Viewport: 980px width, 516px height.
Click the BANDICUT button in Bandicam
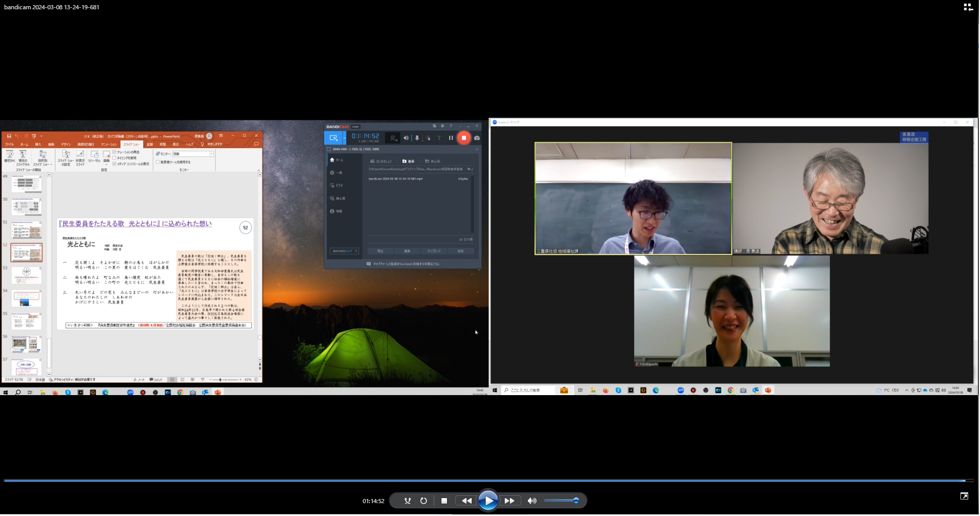click(344, 251)
